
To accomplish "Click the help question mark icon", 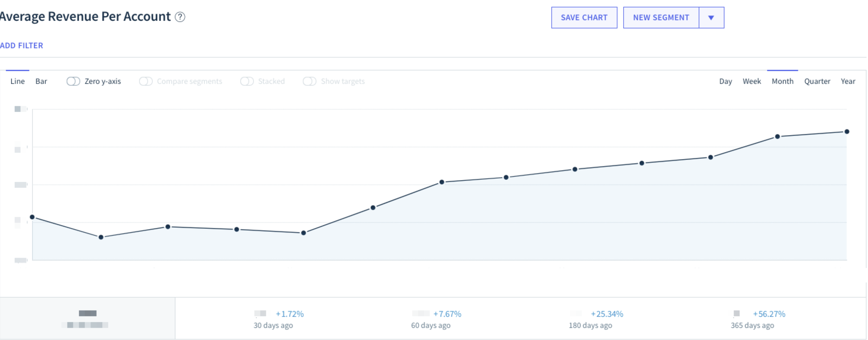I will point(180,17).
